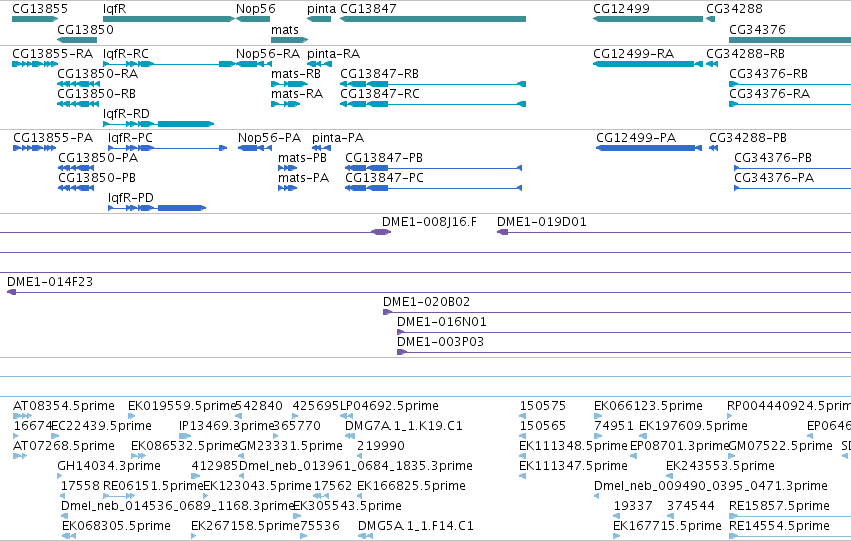
Task: Select the mats gene glyph
Action: (x=290, y=40)
